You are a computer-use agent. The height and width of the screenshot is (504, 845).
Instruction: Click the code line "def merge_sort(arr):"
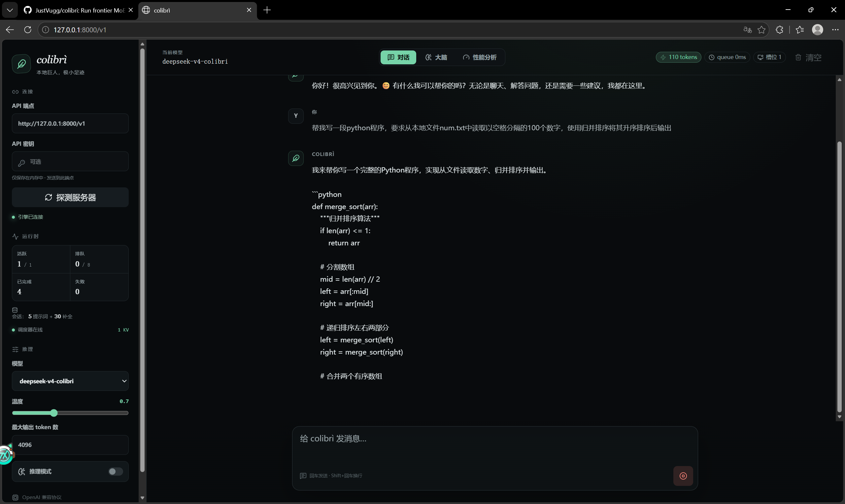pos(345,206)
